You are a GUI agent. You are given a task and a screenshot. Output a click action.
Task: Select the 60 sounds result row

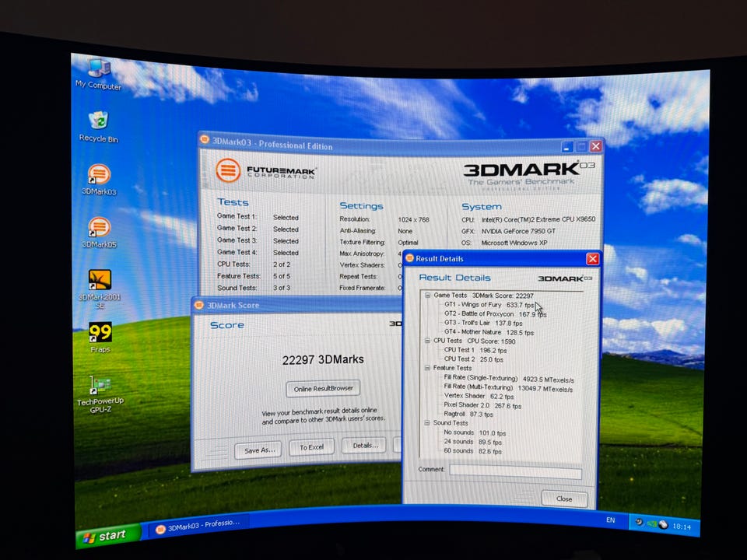click(472, 451)
